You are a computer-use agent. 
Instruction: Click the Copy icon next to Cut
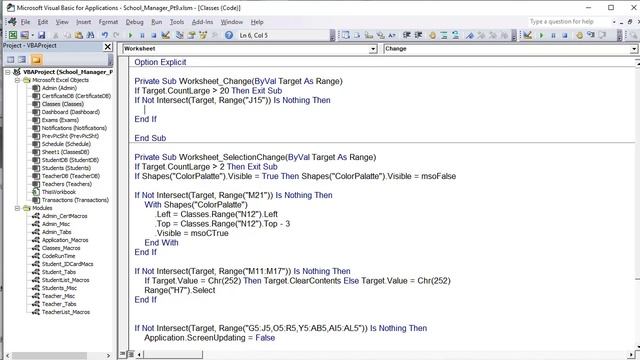point(67,36)
